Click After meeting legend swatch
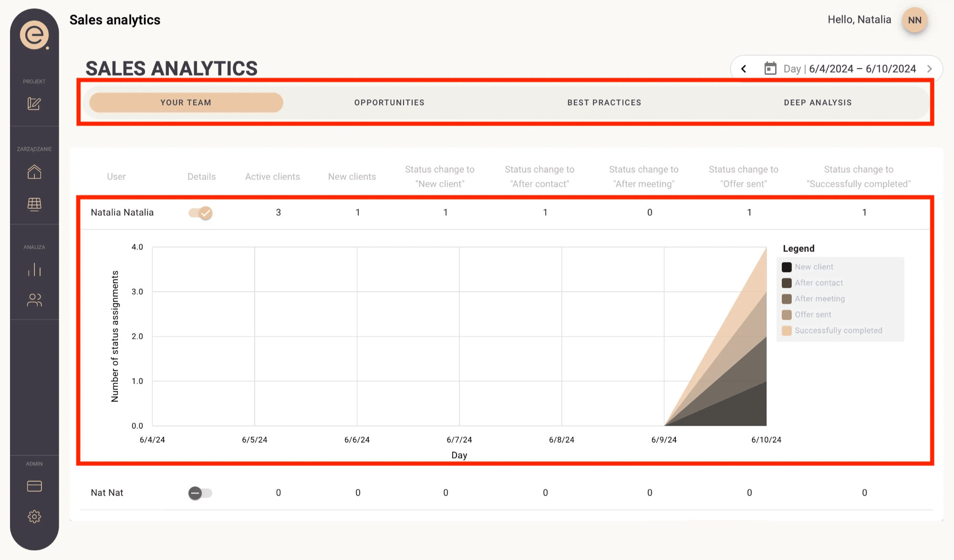The width and height of the screenshot is (954, 560). click(x=787, y=299)
